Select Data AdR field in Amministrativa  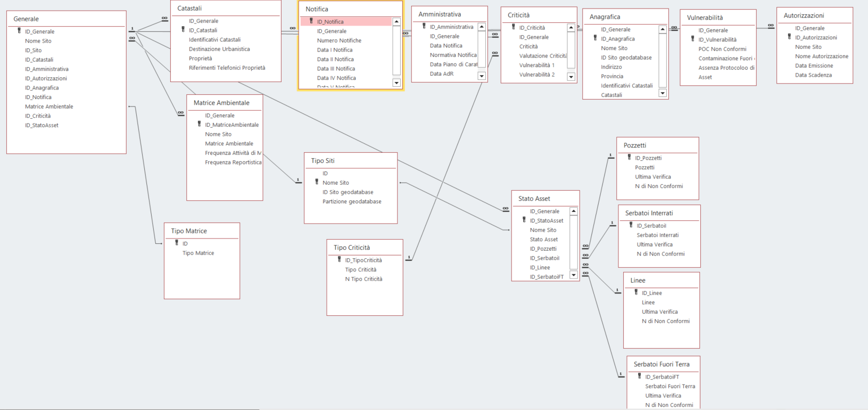coord(442,73)
